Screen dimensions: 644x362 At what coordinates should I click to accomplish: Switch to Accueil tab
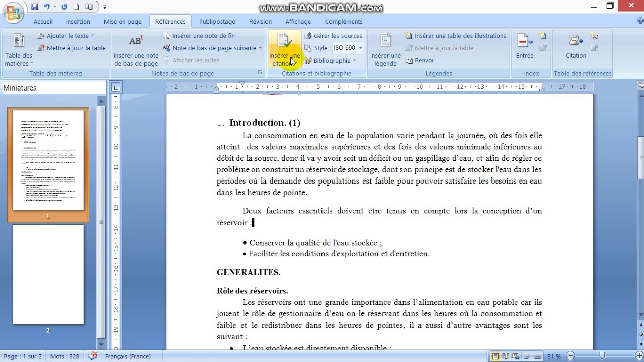[x=43, y=22]
